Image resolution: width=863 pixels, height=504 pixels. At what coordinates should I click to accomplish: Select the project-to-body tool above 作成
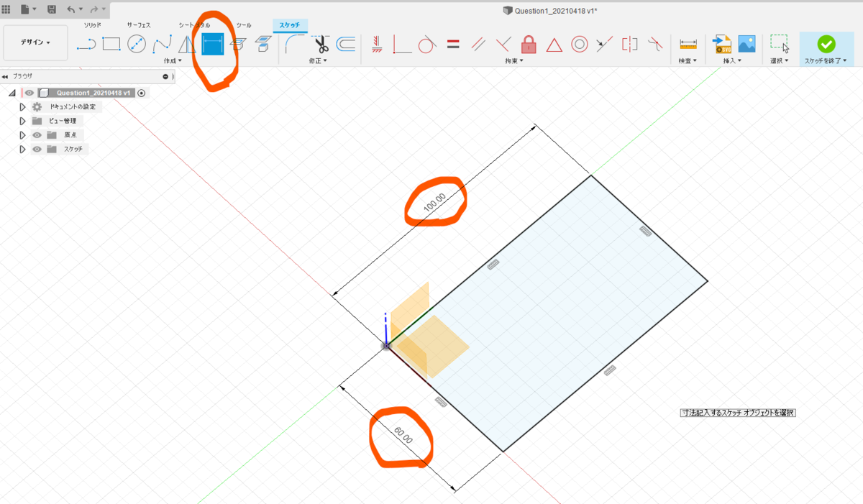tap(262, 44)
